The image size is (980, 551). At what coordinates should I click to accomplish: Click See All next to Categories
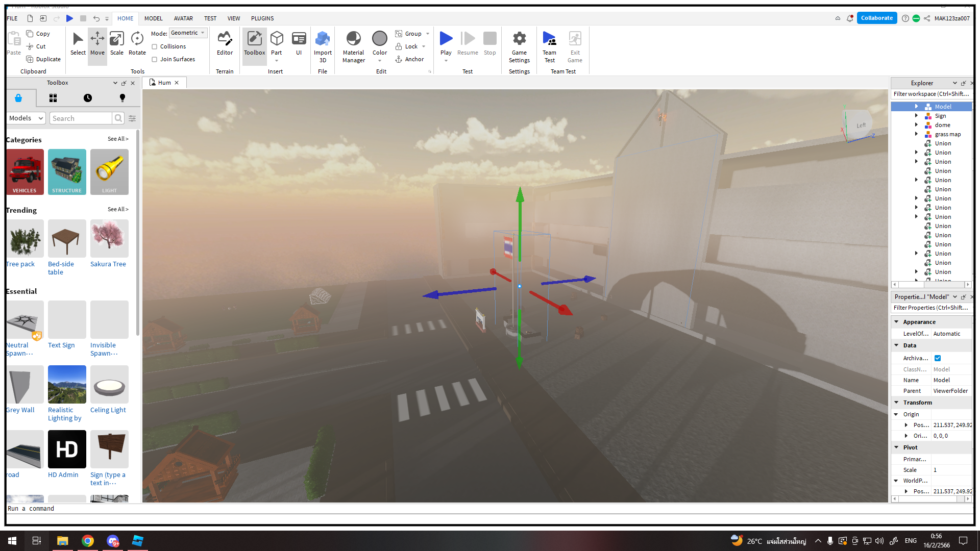pos(118,139)
